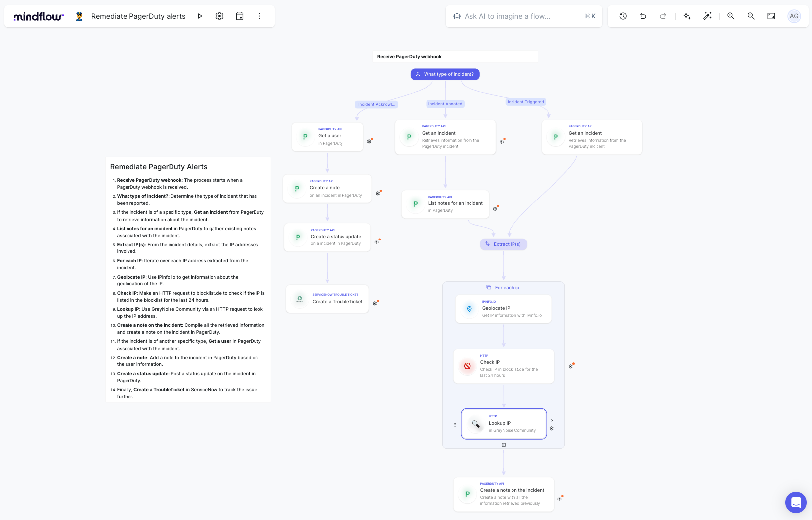The width and height of the screenshot is (812, 520).
Task: Open settings gear beside Lookup IP
Action: (552, 428)
